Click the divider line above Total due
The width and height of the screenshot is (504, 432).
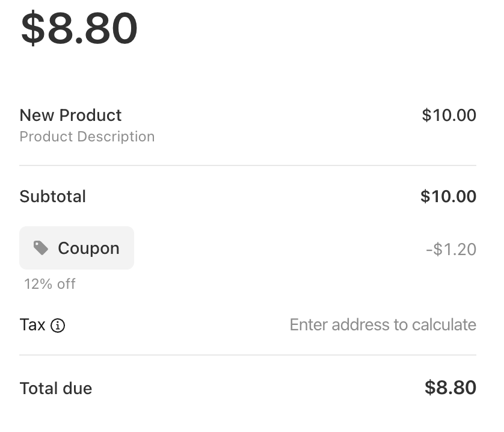pos(248,355)
